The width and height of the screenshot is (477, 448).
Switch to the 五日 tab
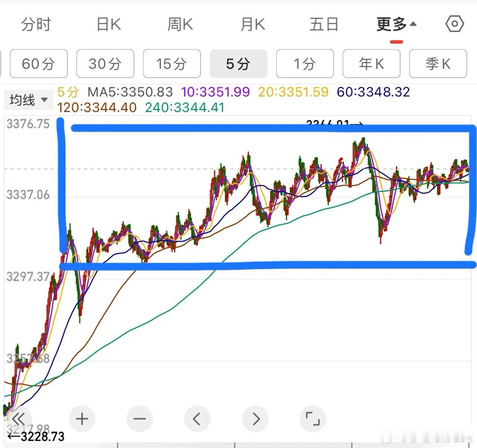324,25
